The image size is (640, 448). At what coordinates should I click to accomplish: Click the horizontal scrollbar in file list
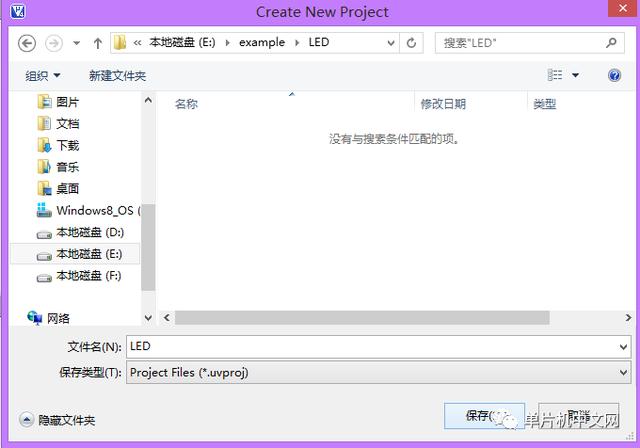[362, 317]
